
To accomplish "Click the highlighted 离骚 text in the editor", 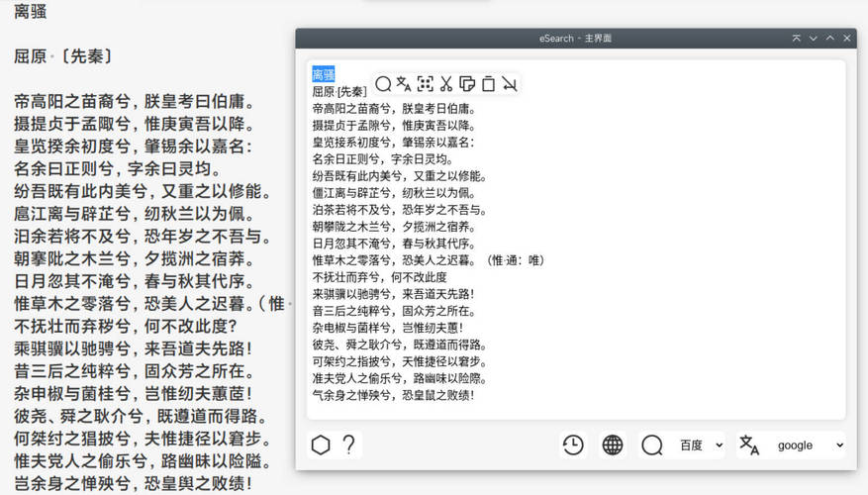I will pyautogui.click(x=324, y=74).
